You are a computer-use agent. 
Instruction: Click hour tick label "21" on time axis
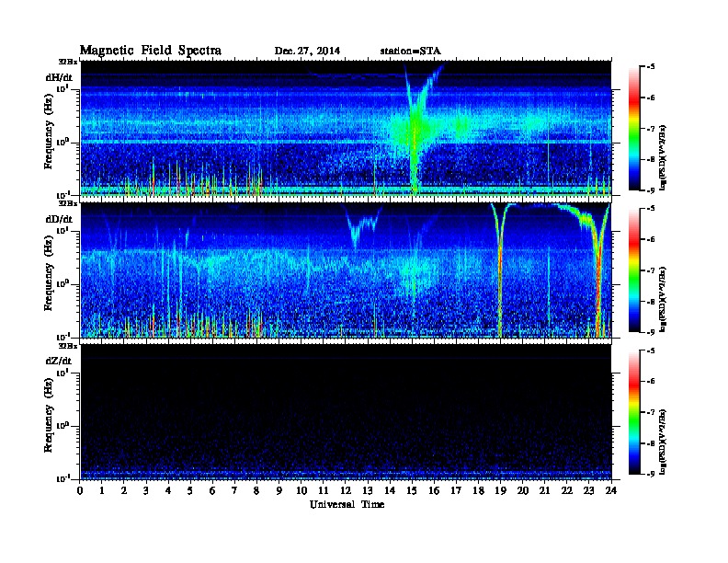(x=544, y=490)
